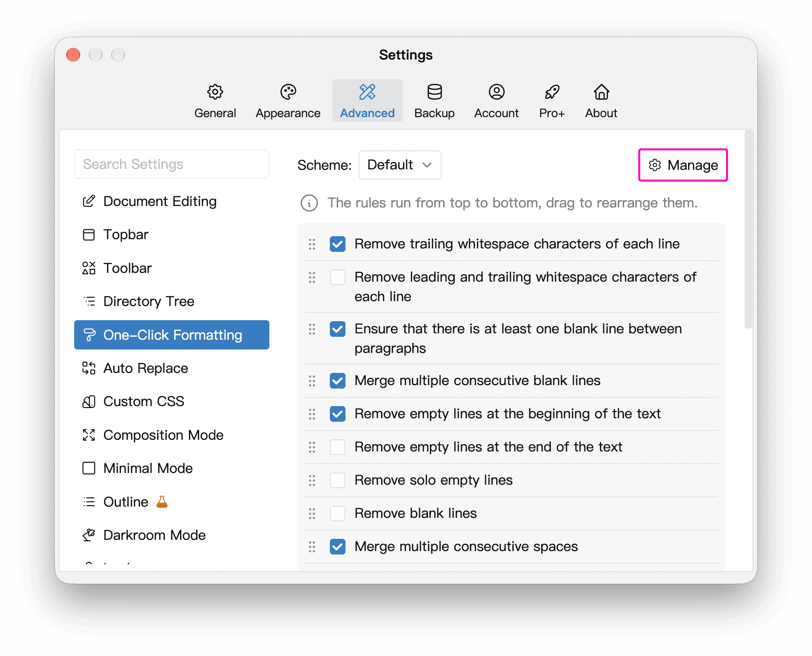Click drag handle of Remove blank lines rule

312,513
